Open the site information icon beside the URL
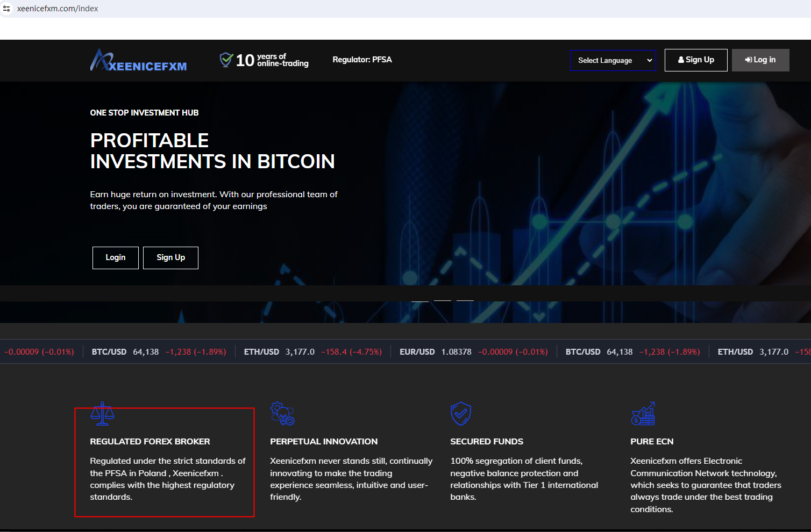This screenshot has height=532, width=811. (6, 9)
